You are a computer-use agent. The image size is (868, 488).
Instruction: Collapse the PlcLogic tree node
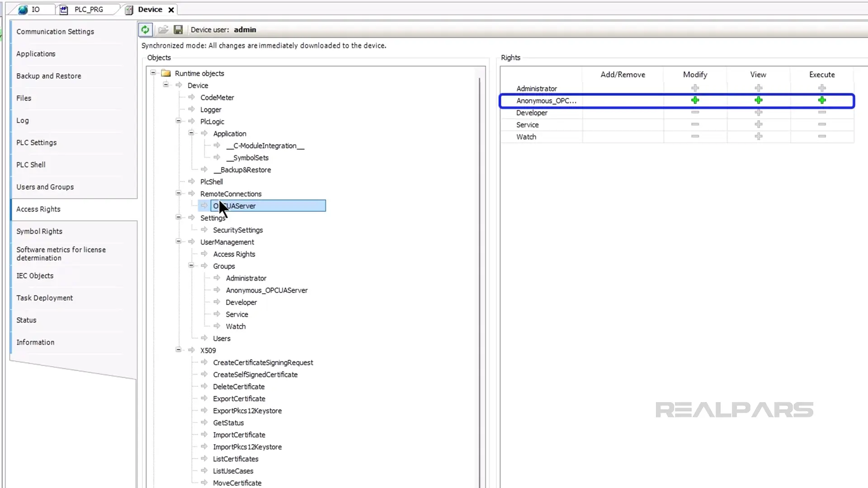[x=179, y=121]
